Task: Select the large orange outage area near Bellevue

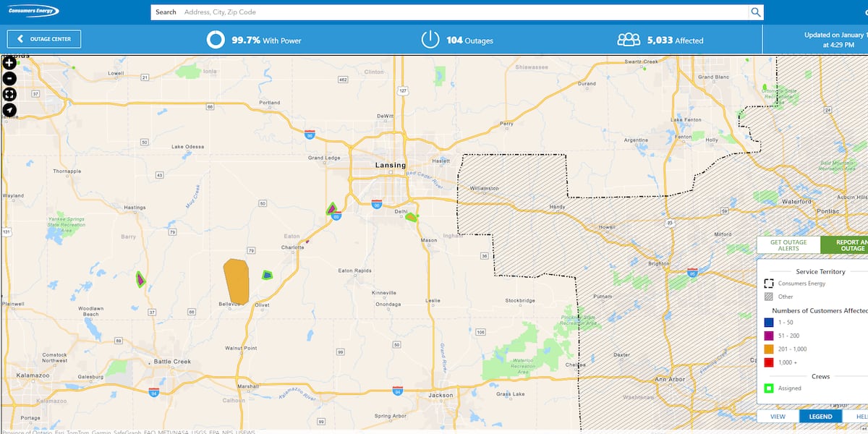Action: [x=236, y=281]
